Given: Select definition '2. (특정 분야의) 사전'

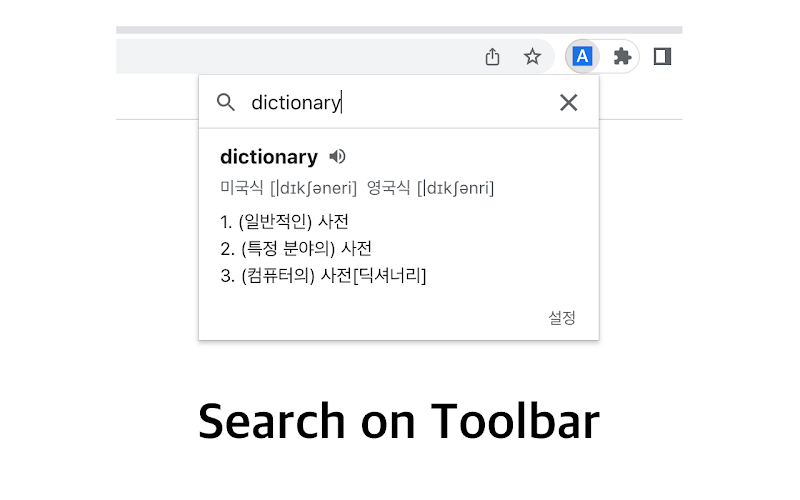Looking at the screenshot, I should point(296,248).
